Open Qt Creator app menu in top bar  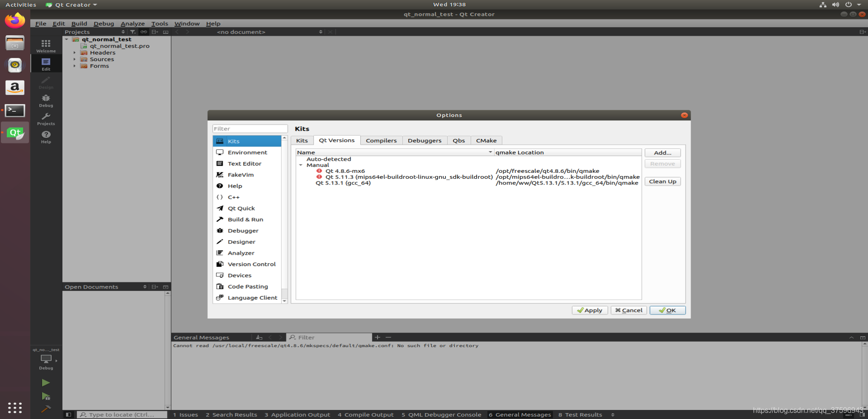72,5
